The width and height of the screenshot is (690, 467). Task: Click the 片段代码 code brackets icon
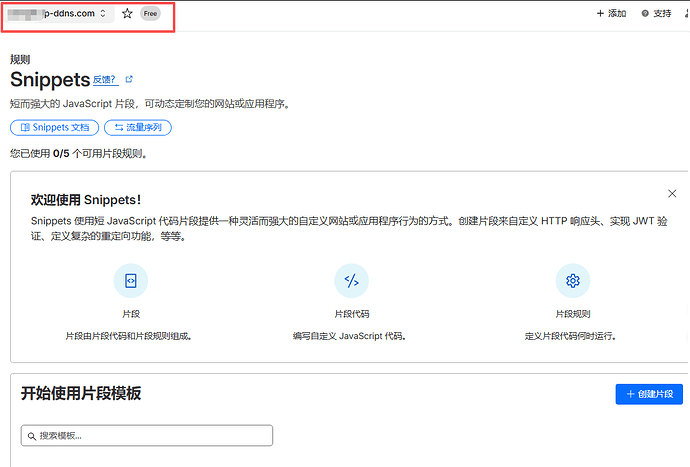point(352,280)
